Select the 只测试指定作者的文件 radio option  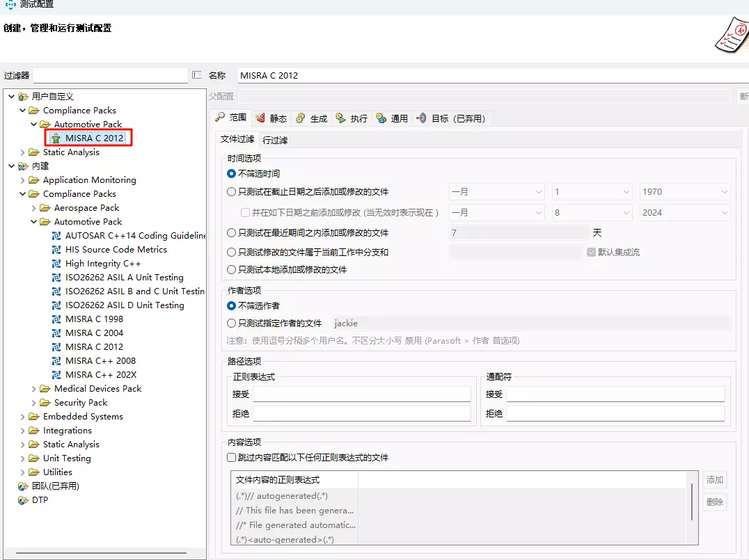(232, 323)
